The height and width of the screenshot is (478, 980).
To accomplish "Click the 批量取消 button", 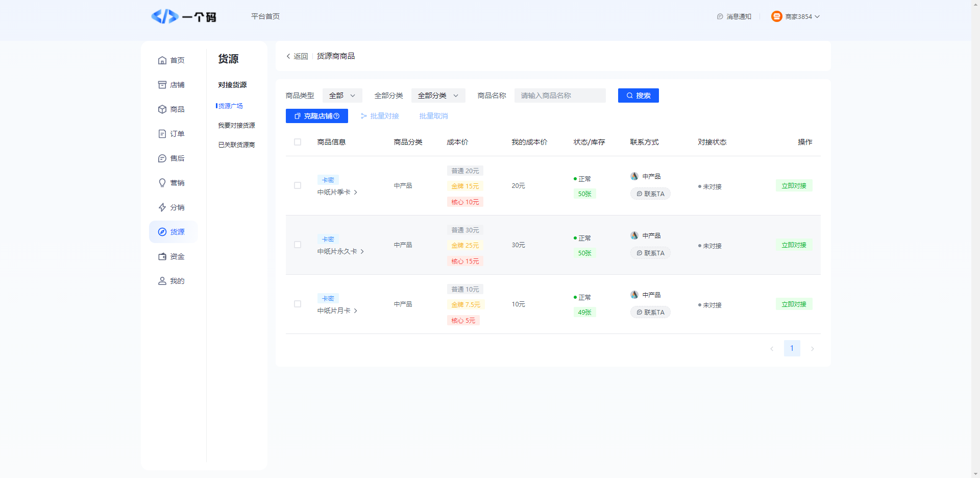I will click(433, 116).
